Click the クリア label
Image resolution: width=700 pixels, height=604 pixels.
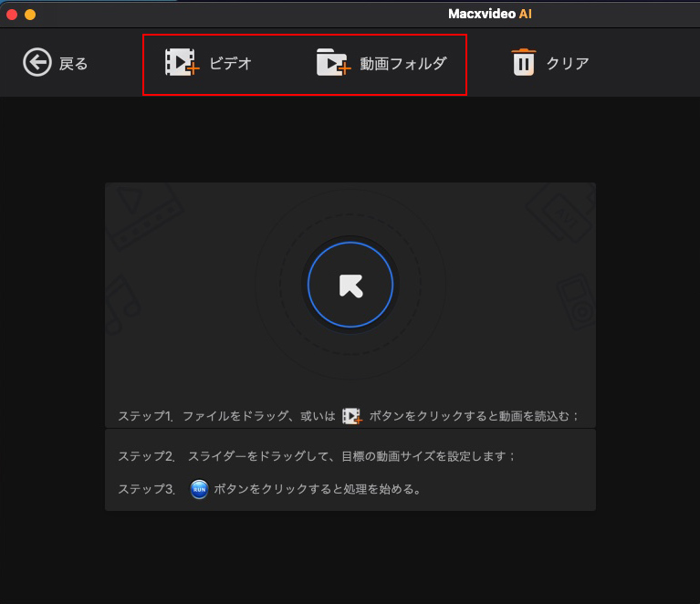coord(568,63)
